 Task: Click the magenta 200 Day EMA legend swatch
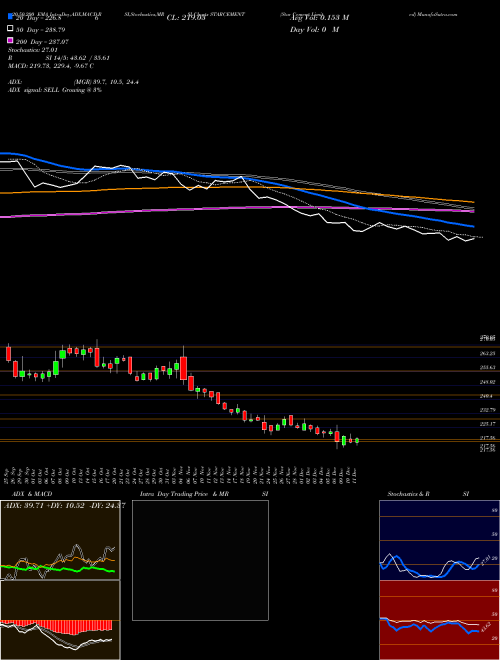click(x=10, y=40)
